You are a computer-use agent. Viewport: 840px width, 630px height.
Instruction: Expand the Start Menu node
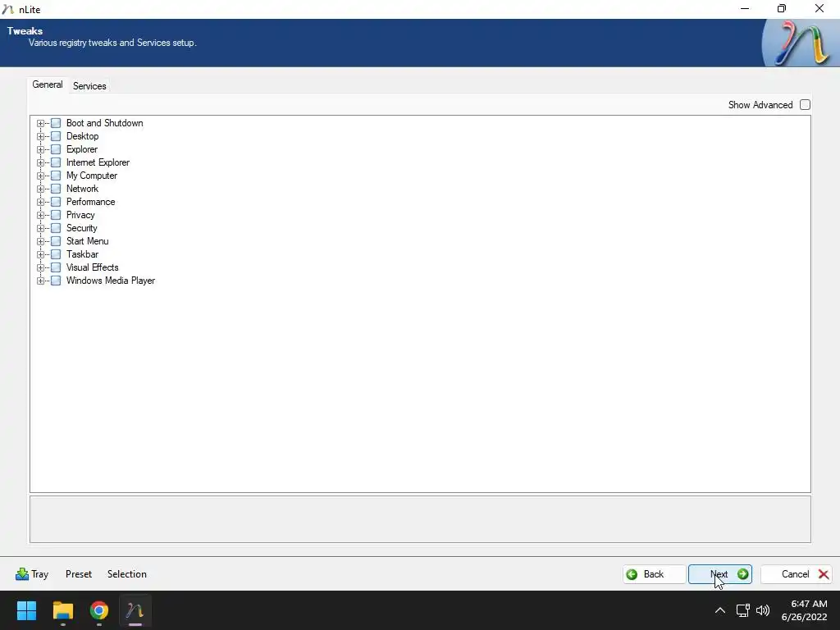click(40, 241)
